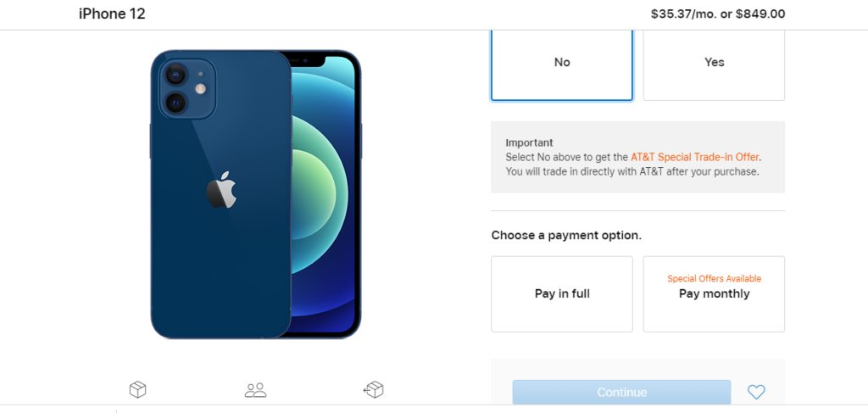Click the blue iPhone 12 back panel image

pos(221,194)
